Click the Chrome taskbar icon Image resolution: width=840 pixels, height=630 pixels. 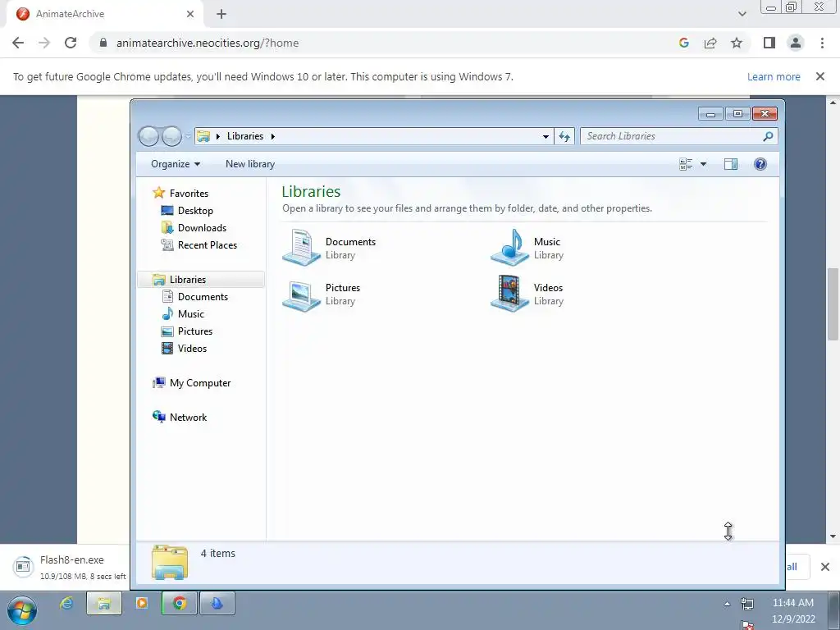click(179, 604)
